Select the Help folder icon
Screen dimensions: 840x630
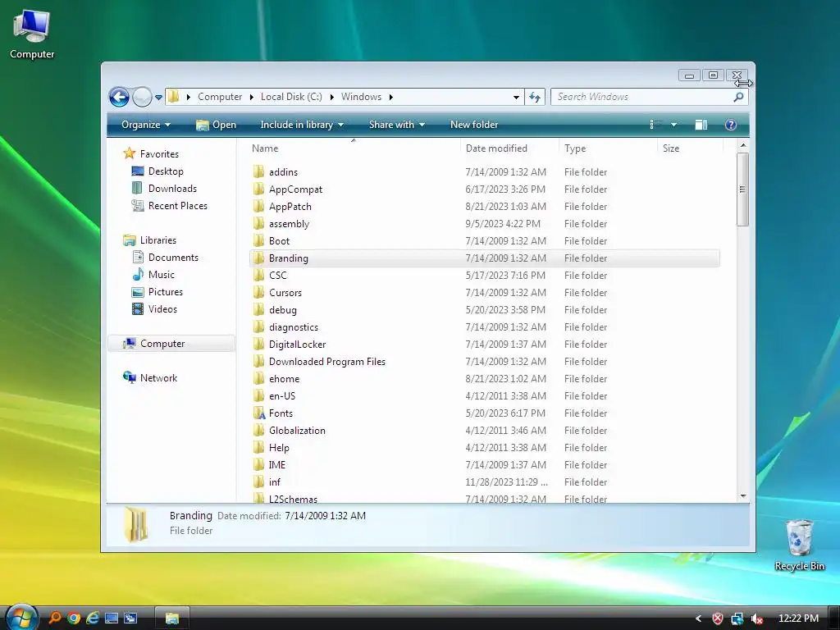click(x=258, y=447)
